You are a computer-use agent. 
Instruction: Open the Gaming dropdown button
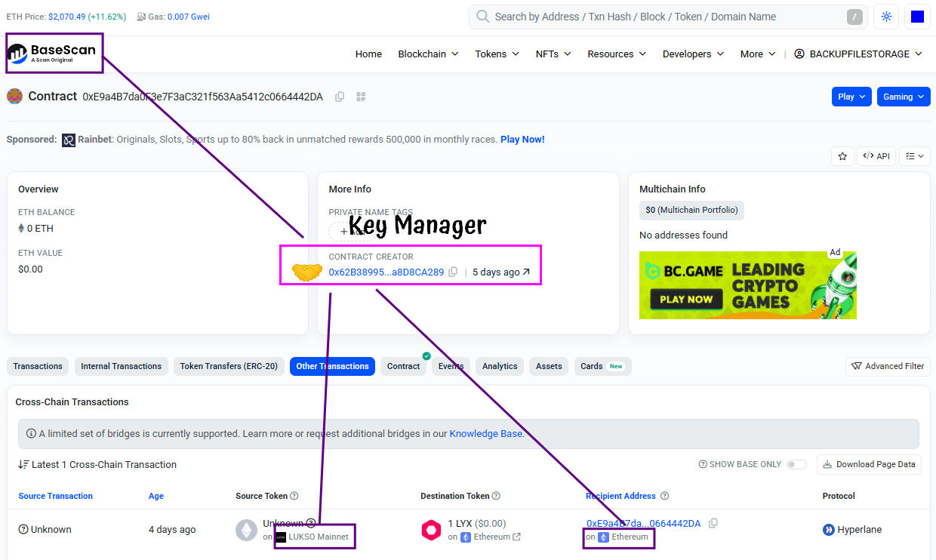pos(904,97)
